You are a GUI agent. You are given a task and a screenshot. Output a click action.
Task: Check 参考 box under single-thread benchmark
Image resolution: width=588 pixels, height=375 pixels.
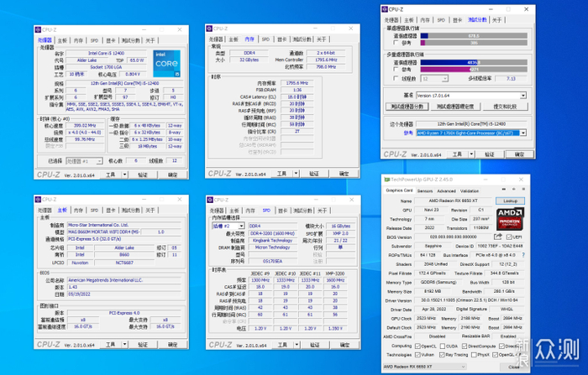tap(396, 43)
